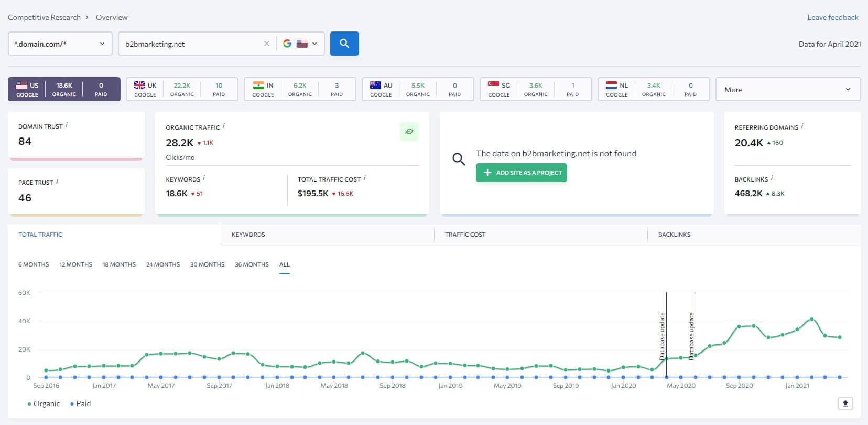Go to Competitive Research breadcrumb
The height and width of the screenshot is (425, 868).
coord(45,17)
